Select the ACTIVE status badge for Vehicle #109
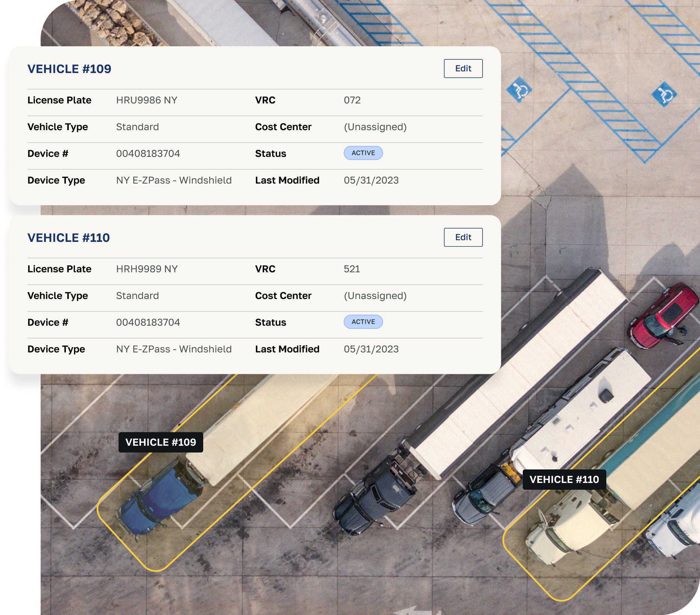 pos(363,153)
